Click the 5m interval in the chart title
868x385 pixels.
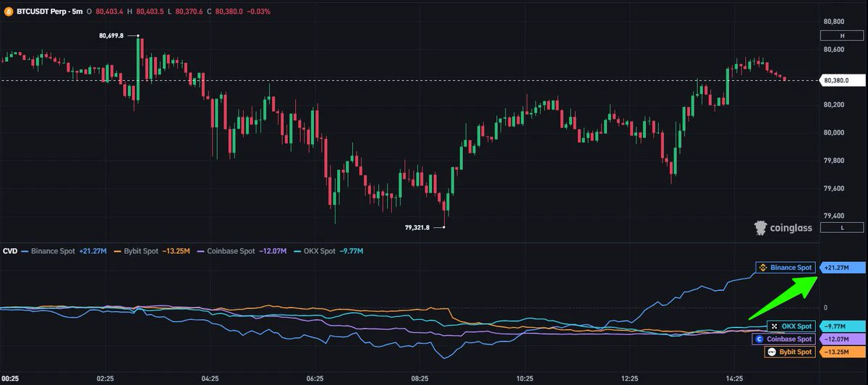[x=77, y=11]
